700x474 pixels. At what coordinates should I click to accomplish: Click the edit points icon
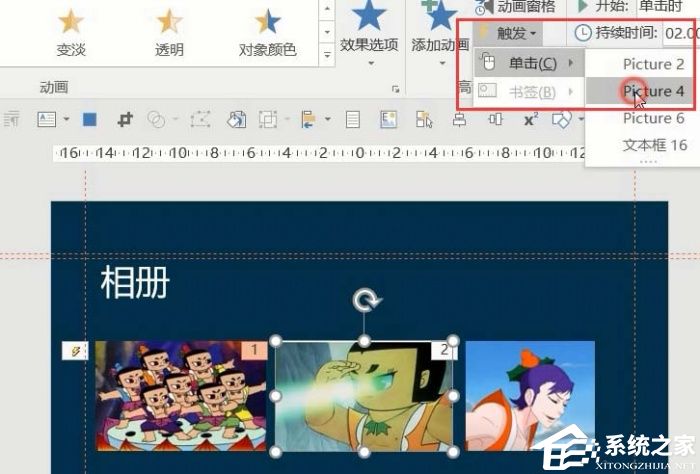point(200,120)
